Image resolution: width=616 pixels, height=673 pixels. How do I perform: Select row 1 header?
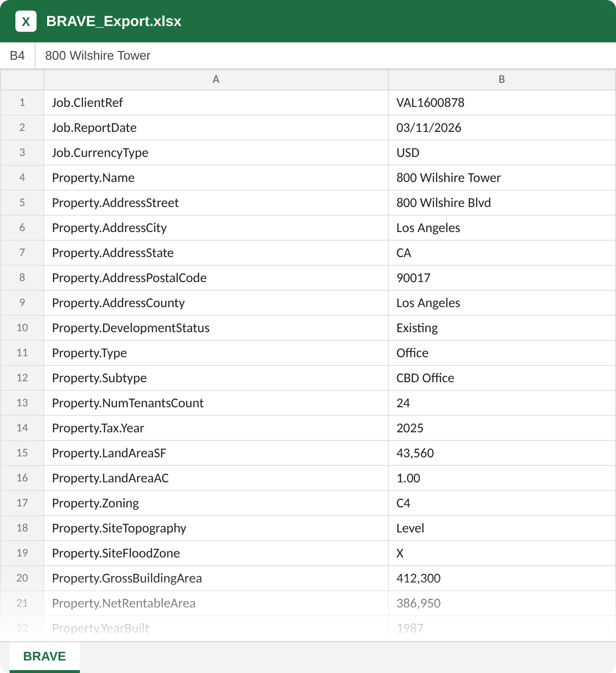point(22,103)
